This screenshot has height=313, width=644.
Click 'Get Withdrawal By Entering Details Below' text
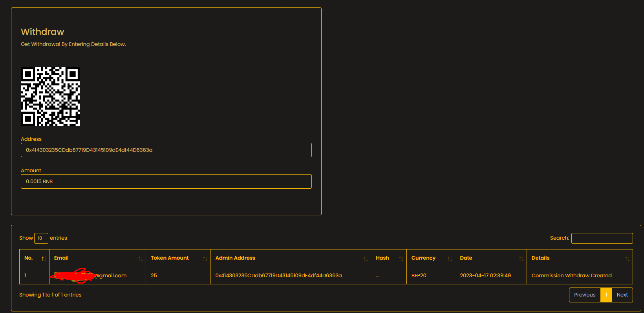(73, 44)
